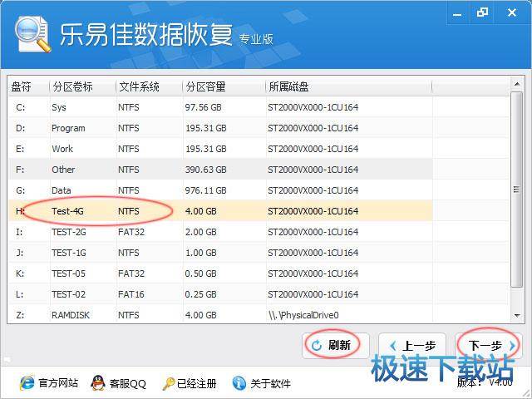532x399 pixels.
Task: Sort by the 分区卷标 column header
Action: 83,86
